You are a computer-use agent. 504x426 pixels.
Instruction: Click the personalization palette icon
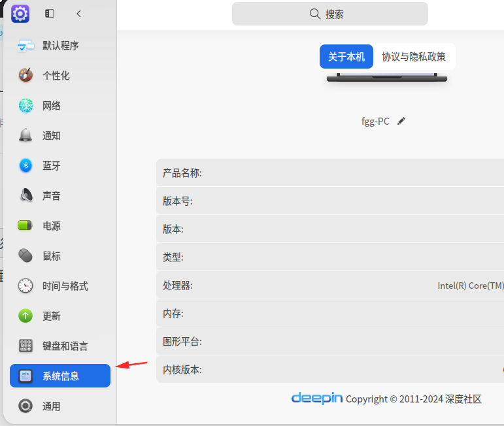click(x=25, y=76)
